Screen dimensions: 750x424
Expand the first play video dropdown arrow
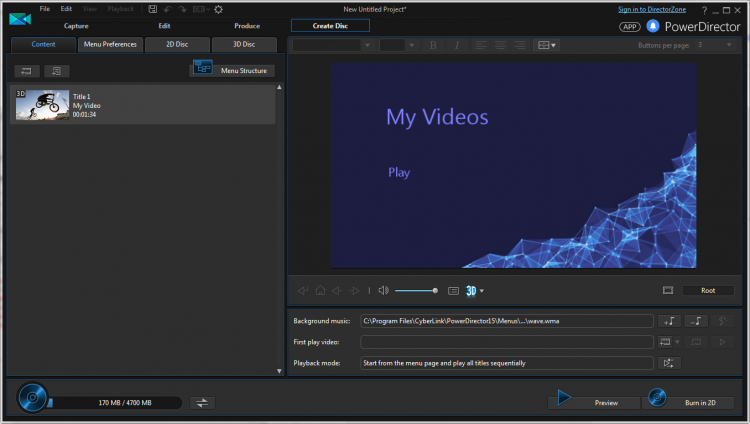(677, 342)
